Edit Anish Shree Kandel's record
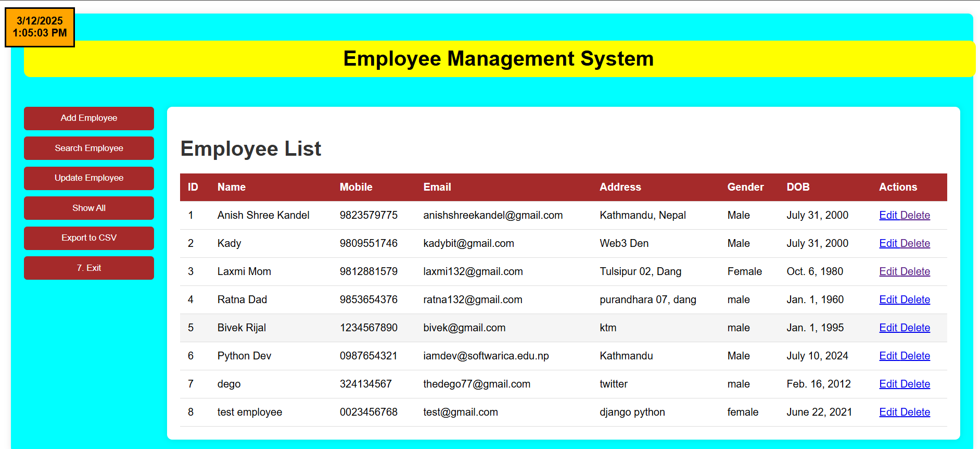The width and height of the screenshot is (980, 449). tap(888, 215)
